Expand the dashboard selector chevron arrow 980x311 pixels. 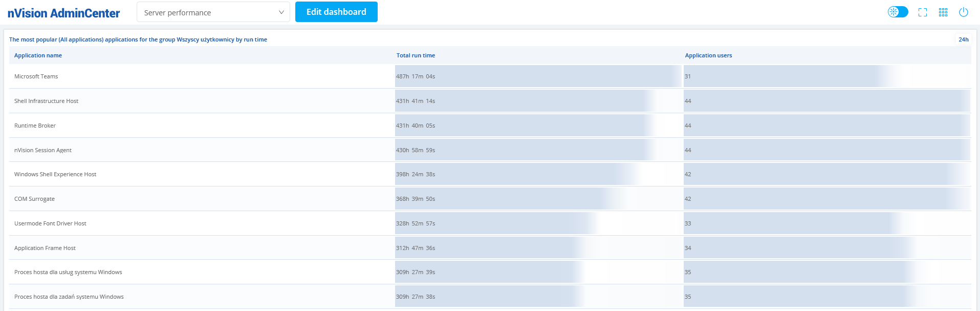coord(281,12)
